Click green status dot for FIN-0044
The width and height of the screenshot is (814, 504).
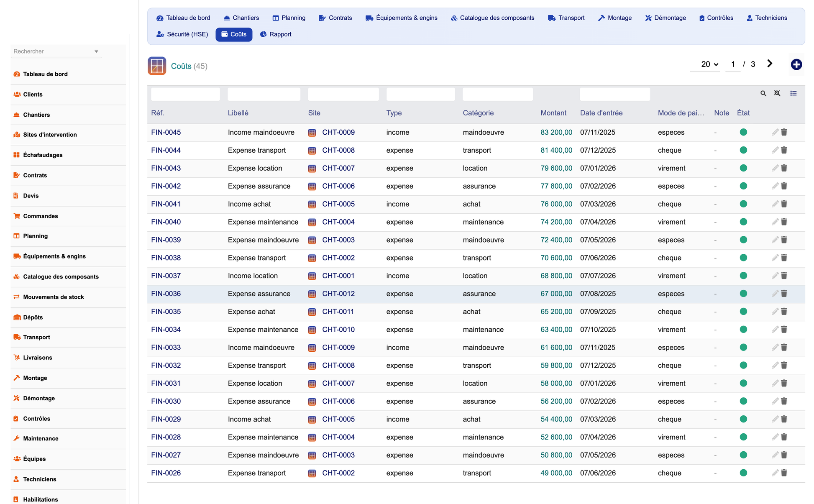pos(743,150)
